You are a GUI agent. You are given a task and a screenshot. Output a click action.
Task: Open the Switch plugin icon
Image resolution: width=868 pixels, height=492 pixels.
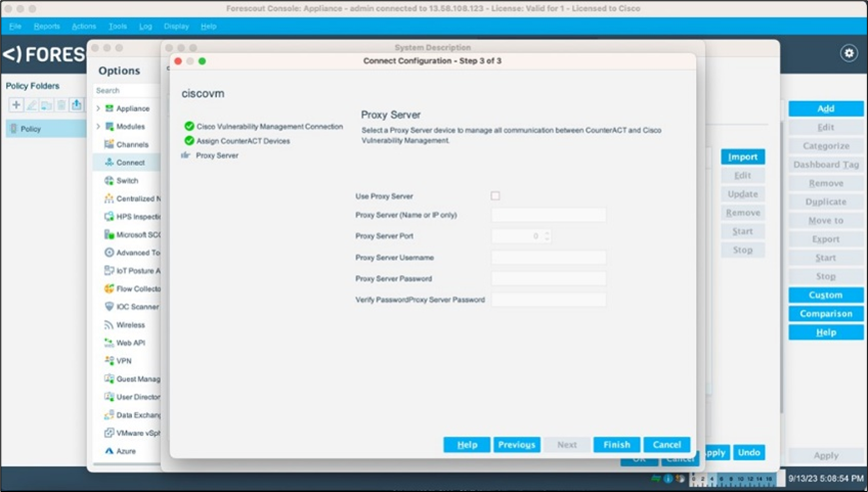pos(109,181)
